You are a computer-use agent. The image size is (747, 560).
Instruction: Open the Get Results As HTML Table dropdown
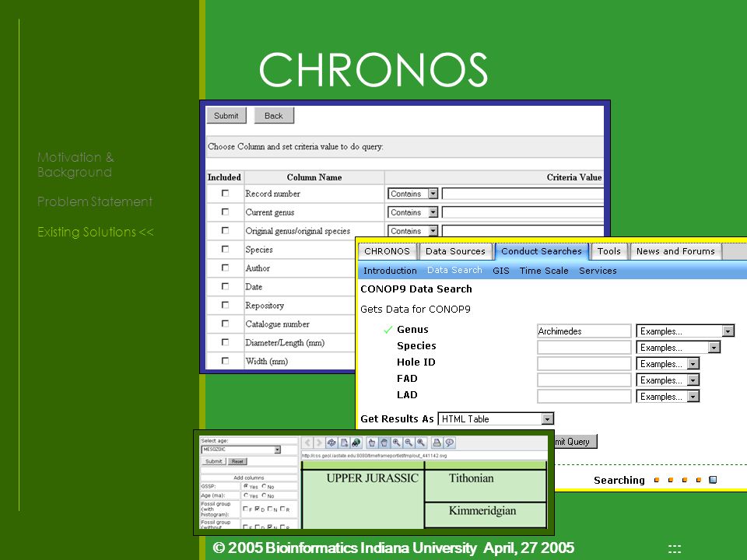click(496, 419)
